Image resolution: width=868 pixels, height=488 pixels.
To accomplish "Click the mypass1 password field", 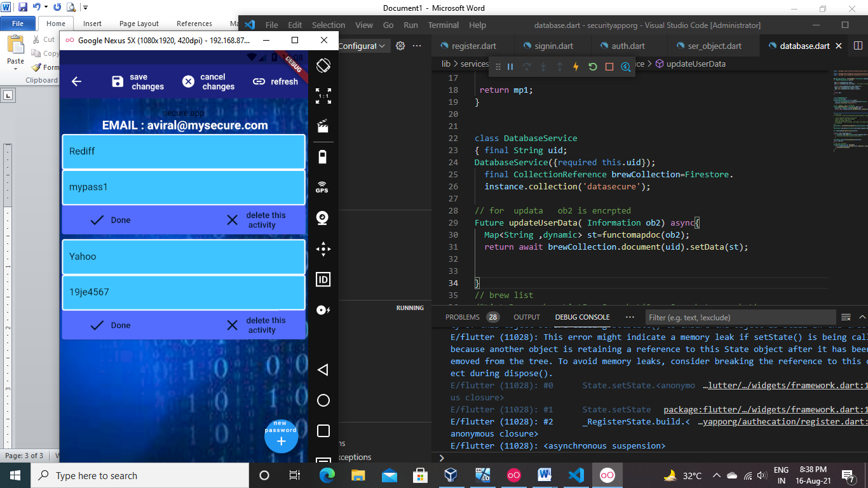I will [184, 187].
